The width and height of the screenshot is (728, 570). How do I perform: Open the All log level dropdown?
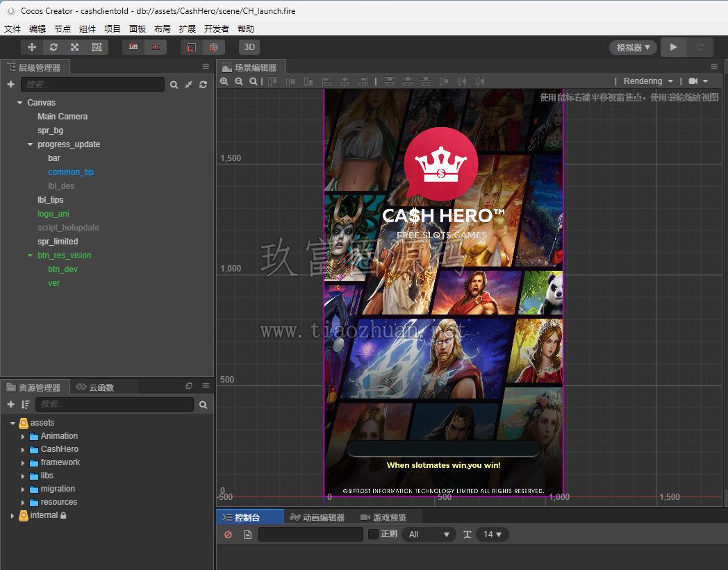pos(429,535)
